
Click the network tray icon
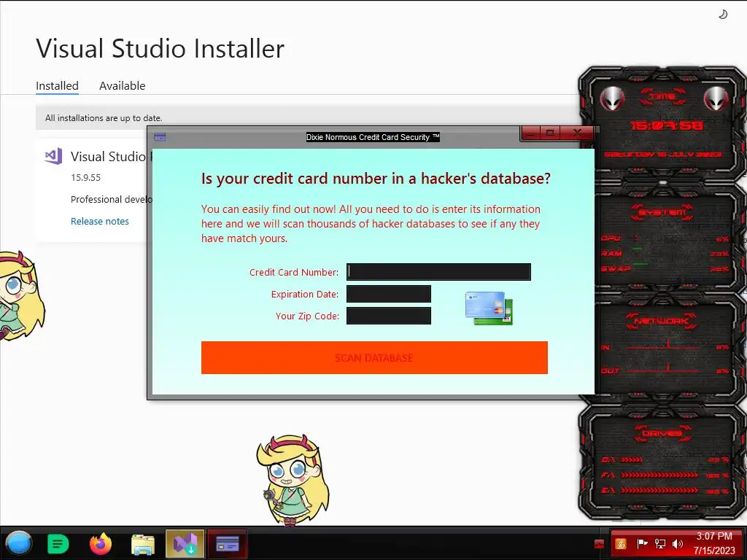[659, 544]
